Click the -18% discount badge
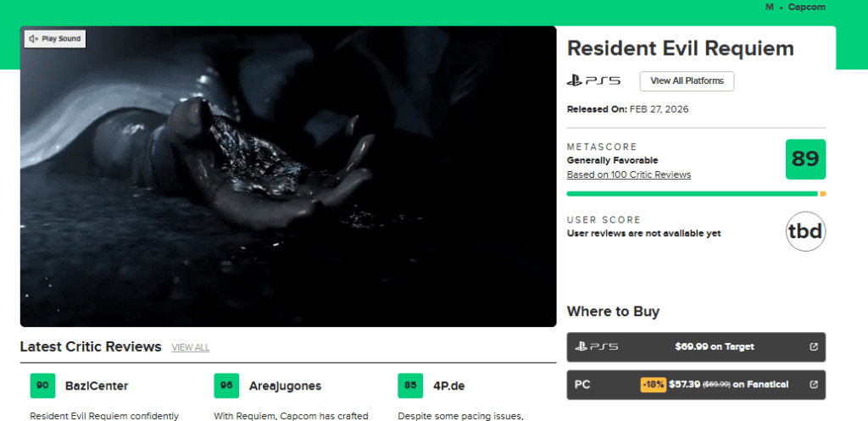The height and width of the screenshot is (421, 868). pos(654,385)
